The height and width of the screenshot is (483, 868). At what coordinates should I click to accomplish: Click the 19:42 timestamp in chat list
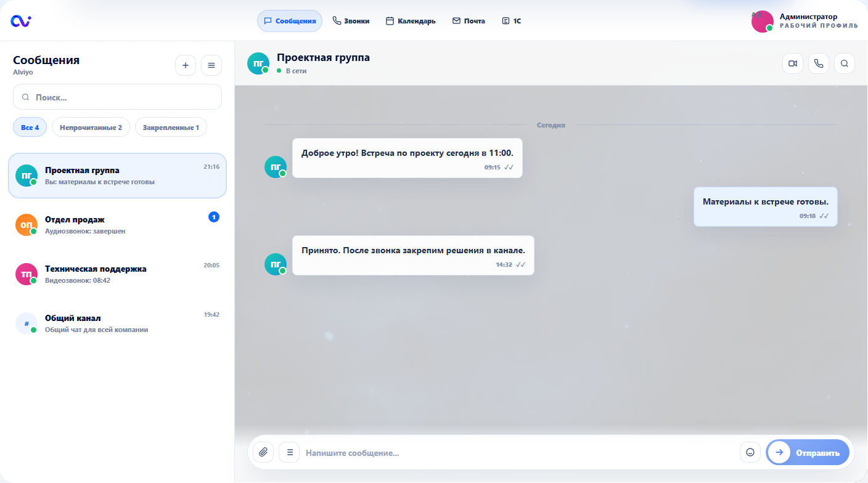(x=211, y=315)
